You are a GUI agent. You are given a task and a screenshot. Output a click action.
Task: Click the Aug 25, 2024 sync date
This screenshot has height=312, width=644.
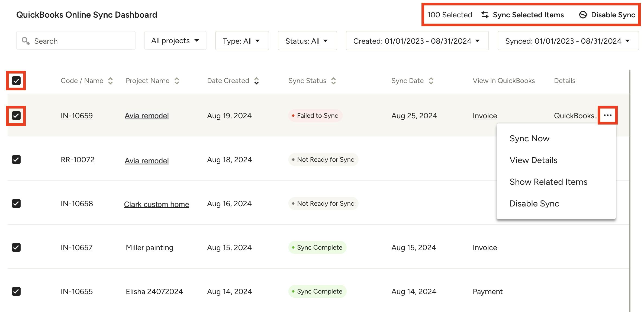(414, 116)
